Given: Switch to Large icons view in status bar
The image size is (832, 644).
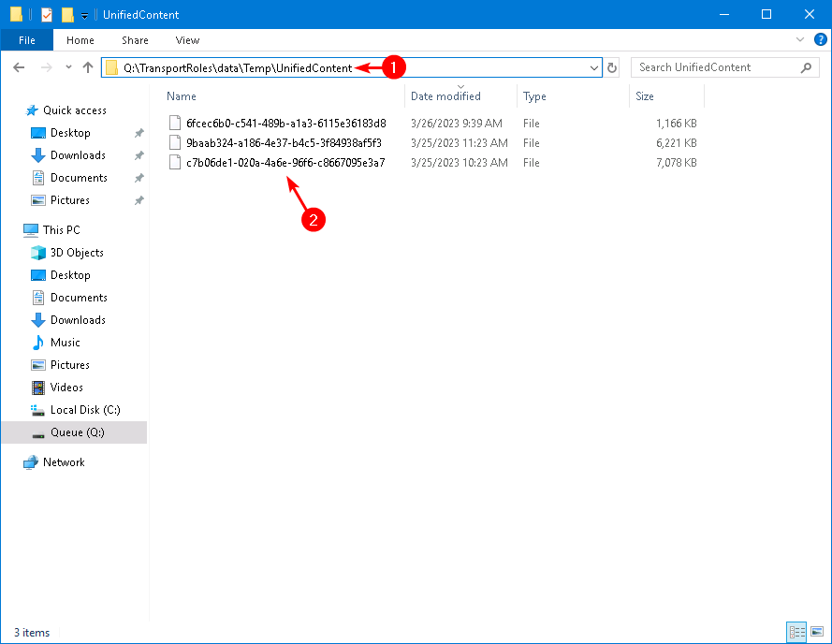Looking at the screenshot, I should click(817, 632).
